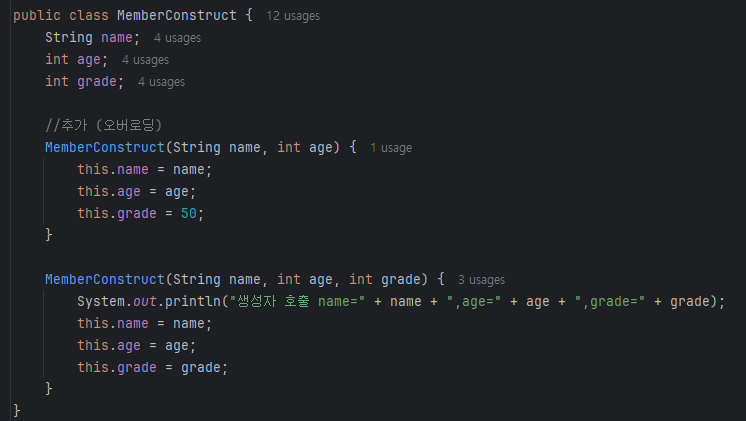Screen dimensions: 746x421
Task: Click 'this.grade = 50;' statement
Action: click(141, 213)
